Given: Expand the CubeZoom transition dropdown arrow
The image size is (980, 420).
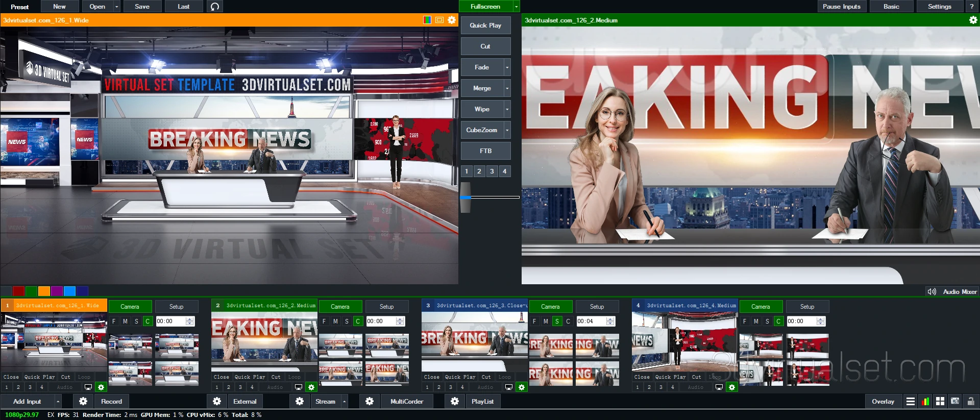Looking at the screenshot, I should click(x=507, y=130).
